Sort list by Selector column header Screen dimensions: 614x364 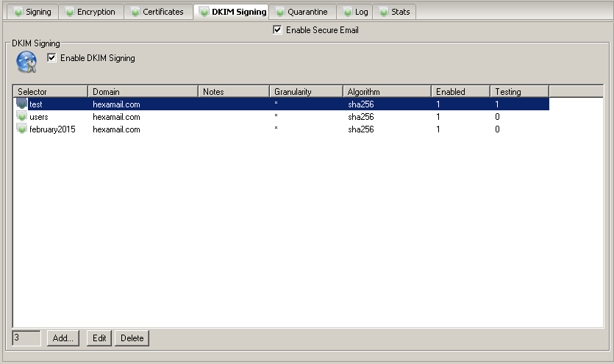pyautogui.click(x=50, y=92)
